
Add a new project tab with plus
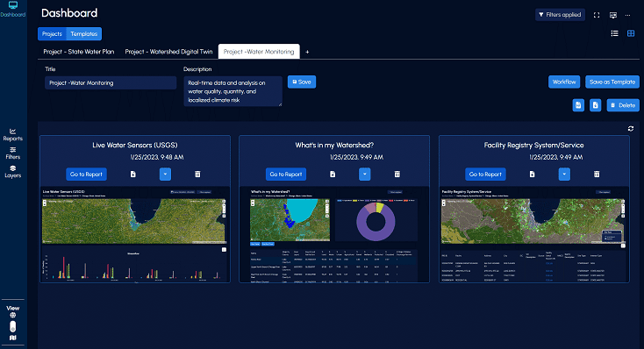pos(307,52)
